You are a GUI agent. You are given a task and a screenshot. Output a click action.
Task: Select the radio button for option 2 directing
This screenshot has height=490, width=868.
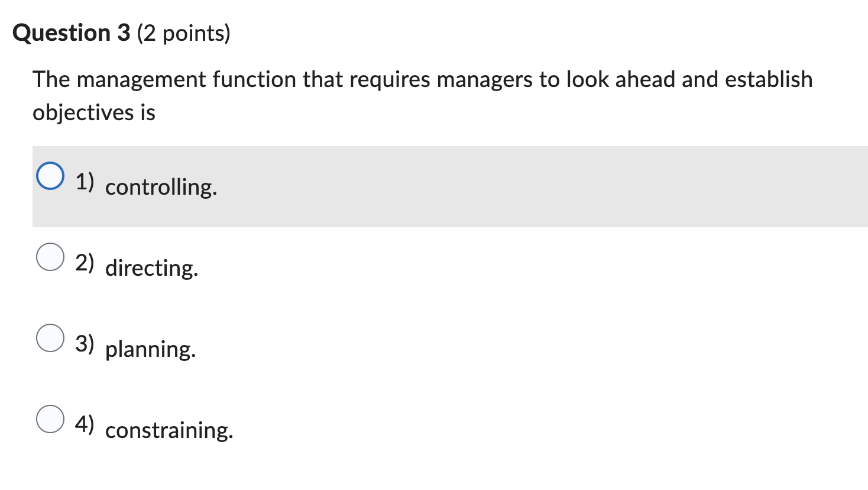coord(51,257)
